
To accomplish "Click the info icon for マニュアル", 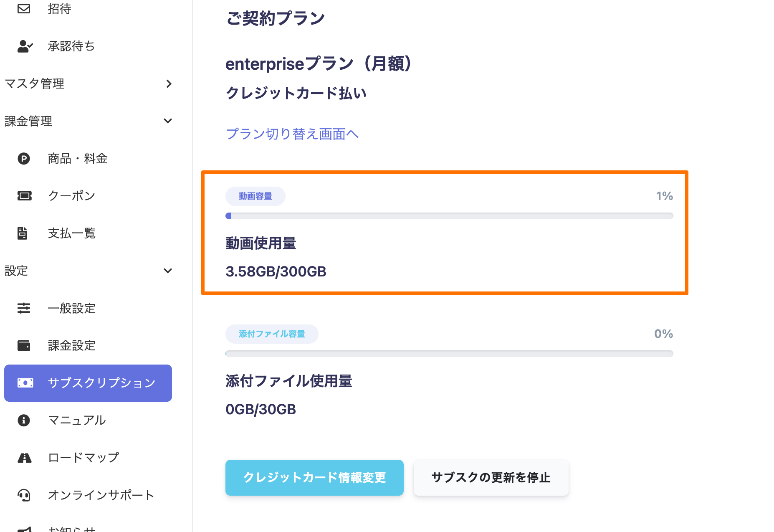I will 24,420.
